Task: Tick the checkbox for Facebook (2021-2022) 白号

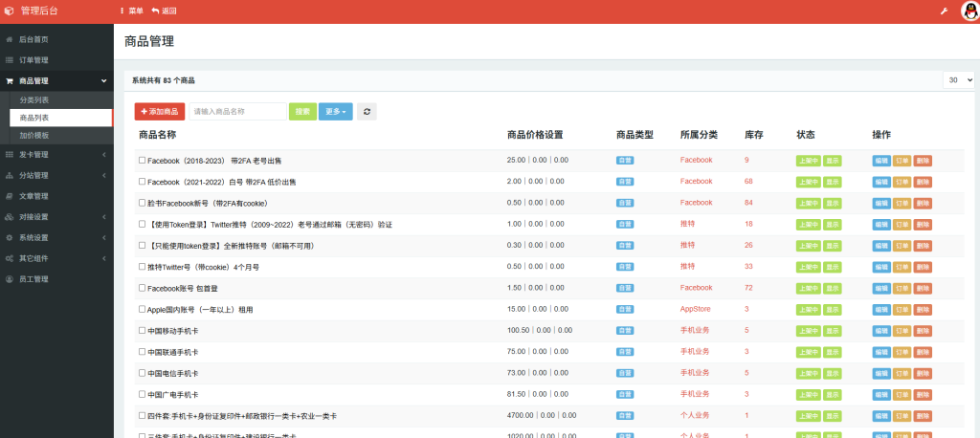Action: pyautogui.click(x=142, y=181)
